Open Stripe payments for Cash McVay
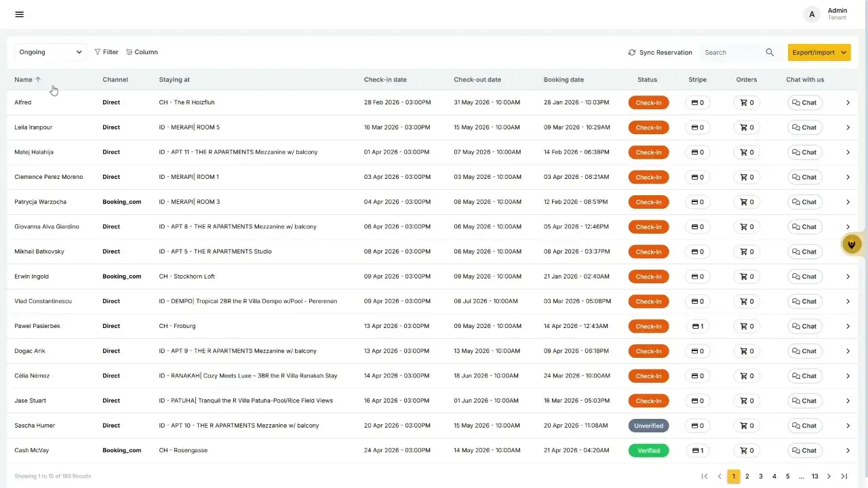The image size is (868, 488). 697,451
